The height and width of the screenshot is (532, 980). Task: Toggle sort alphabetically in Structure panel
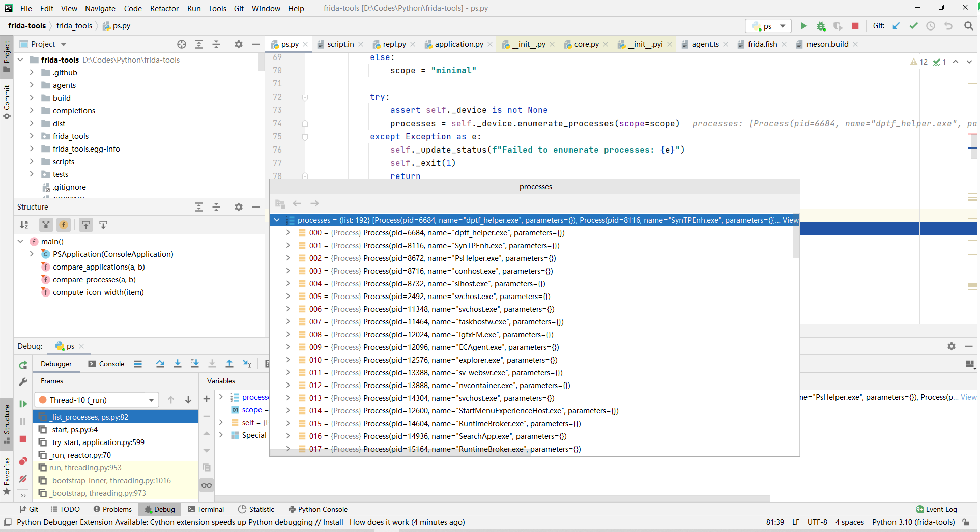(x=24, y=225)
